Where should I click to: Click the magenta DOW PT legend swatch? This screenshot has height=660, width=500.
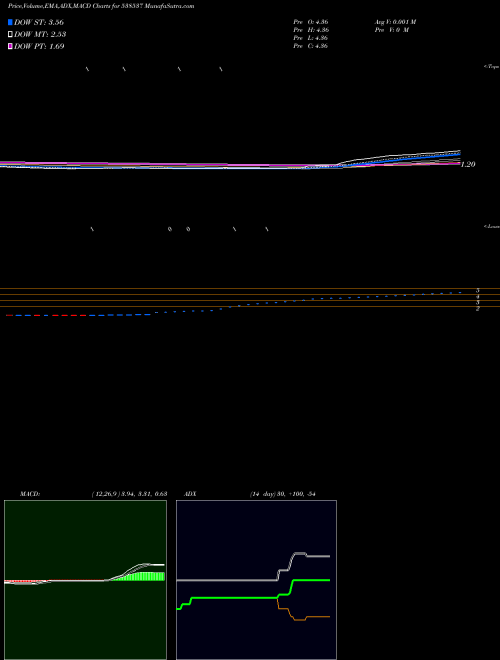[x=10, y=46]
